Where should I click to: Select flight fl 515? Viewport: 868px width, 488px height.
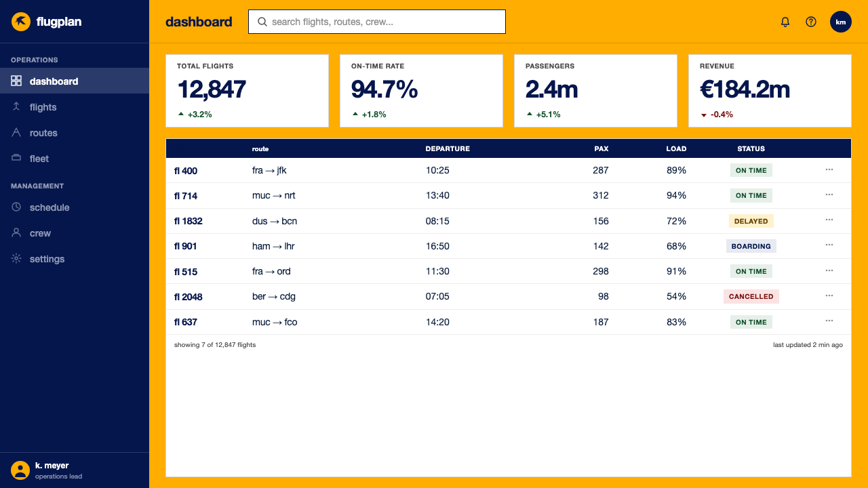coord(186,272)
